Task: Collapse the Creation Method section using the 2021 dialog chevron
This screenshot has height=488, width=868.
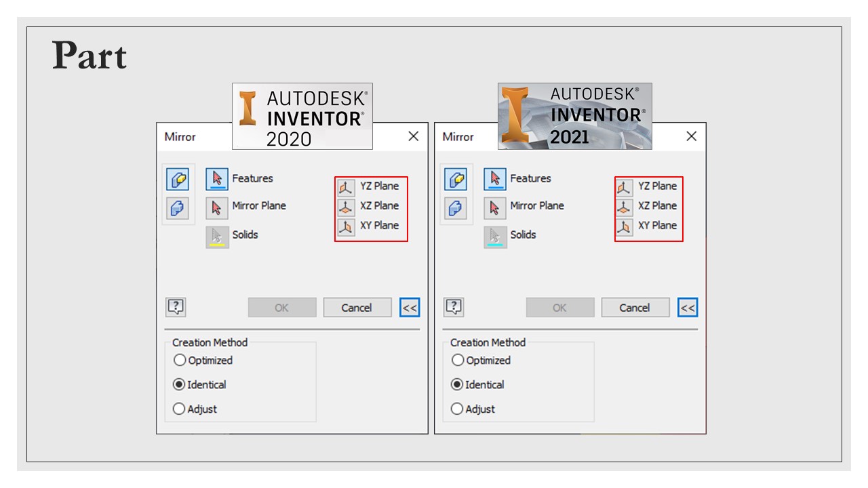Action: [x=687, y=307]
